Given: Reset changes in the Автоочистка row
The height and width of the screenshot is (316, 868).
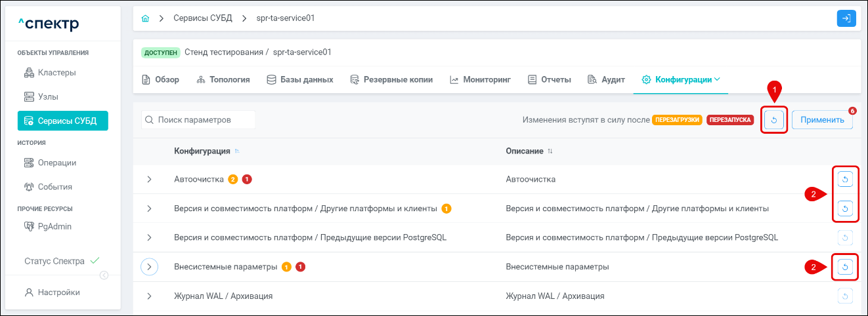Looking at the screenshot, I should pos(845,179).
